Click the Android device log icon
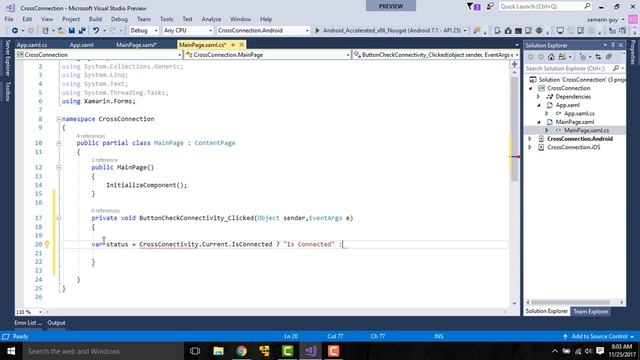 coord(518,31)
